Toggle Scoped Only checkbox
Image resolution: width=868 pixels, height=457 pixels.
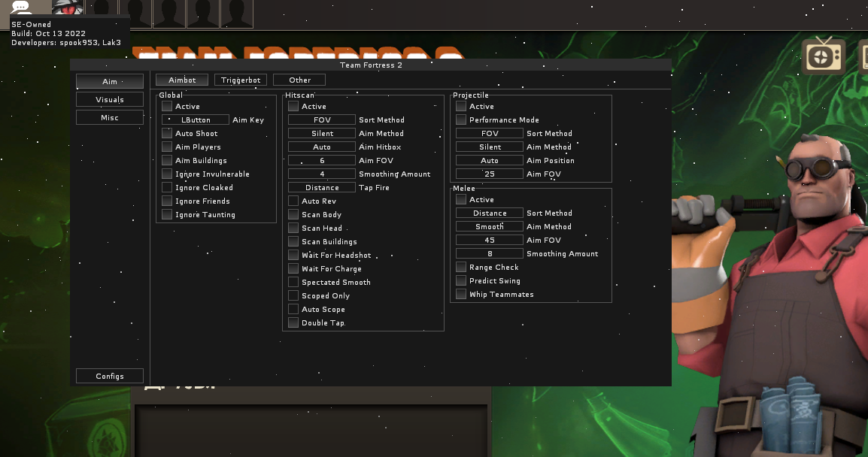293,296
